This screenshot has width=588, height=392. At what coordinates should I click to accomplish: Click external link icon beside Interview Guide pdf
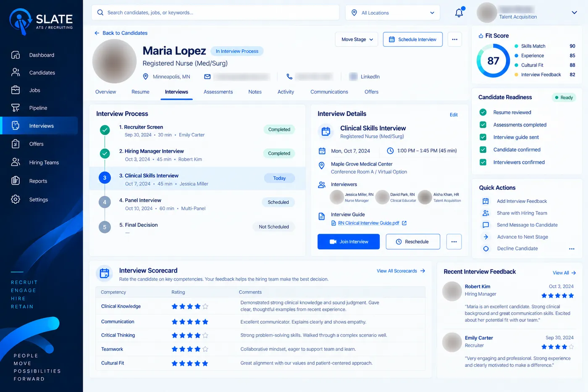point(404,223)
